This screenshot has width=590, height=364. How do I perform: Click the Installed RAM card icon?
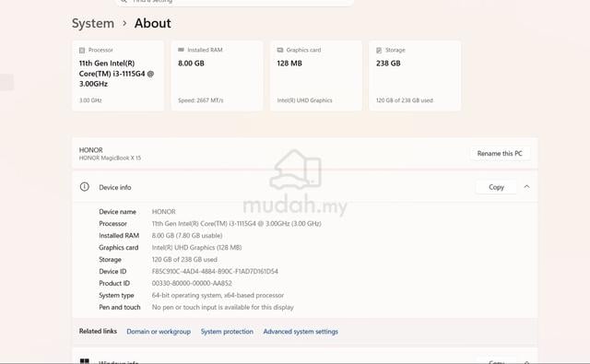(x=181, y=50)
